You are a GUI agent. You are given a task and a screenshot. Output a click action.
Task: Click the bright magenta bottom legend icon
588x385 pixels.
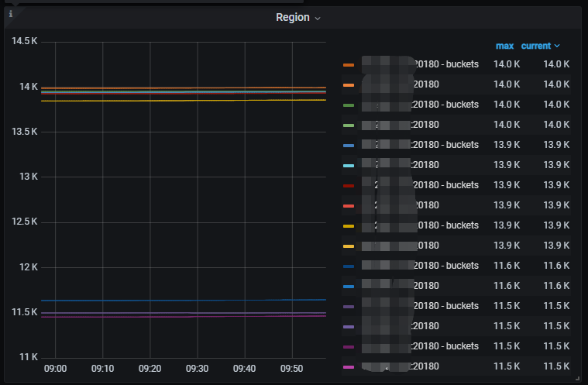(349, 366)
